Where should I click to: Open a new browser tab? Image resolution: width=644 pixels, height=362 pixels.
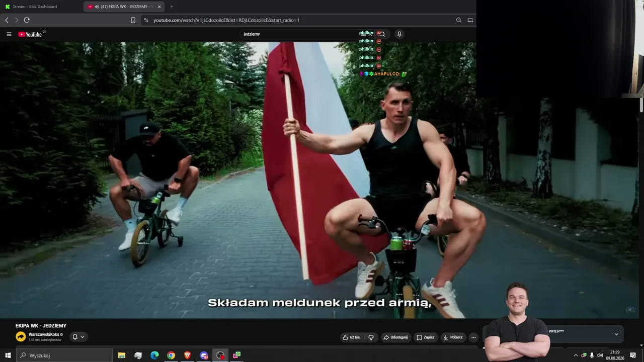[x=172, y=7]
